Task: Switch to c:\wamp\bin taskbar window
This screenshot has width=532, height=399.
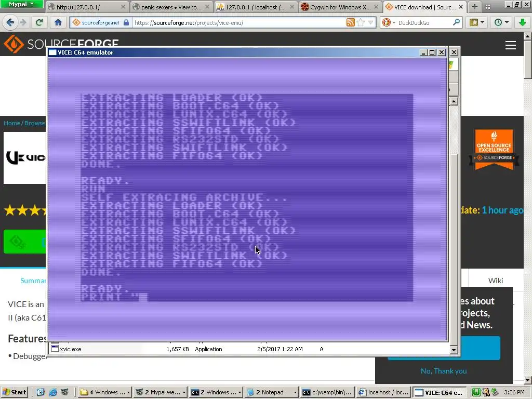Action: click(x=327, y=392)
